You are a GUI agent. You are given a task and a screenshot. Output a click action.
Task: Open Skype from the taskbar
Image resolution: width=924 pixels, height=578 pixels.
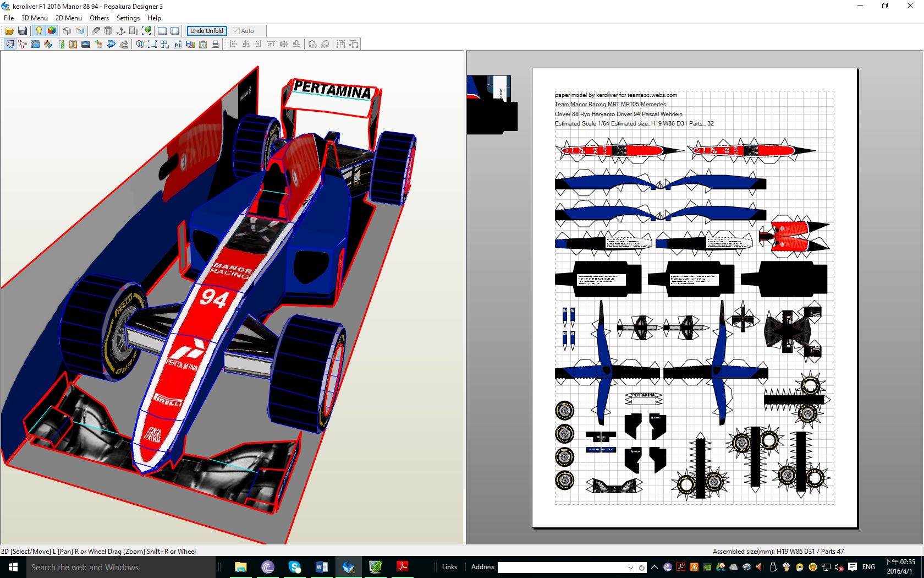pos(294,567)
